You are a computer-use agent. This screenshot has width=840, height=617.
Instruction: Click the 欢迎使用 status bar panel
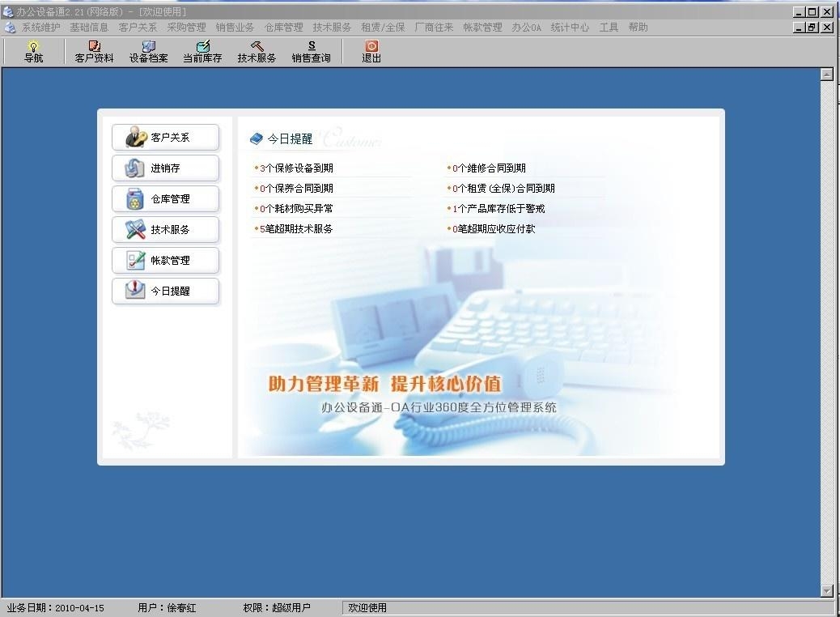coord(588,608)
